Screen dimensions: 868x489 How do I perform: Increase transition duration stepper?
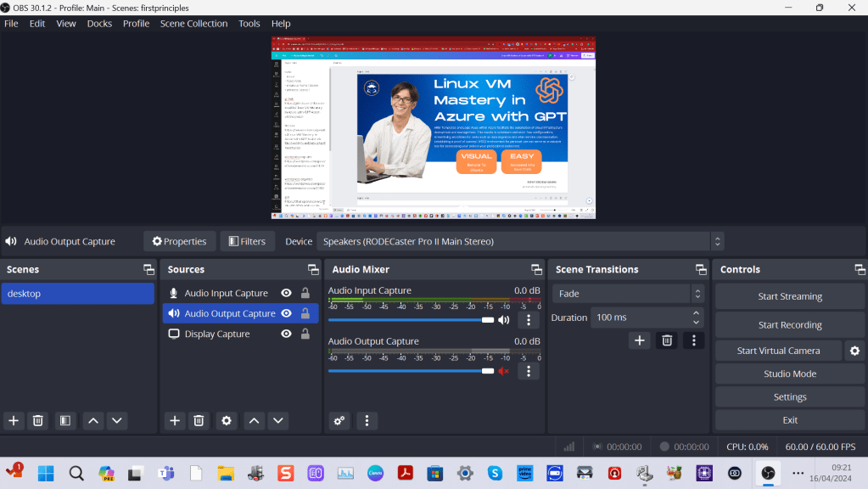click(x=697, y=313)
